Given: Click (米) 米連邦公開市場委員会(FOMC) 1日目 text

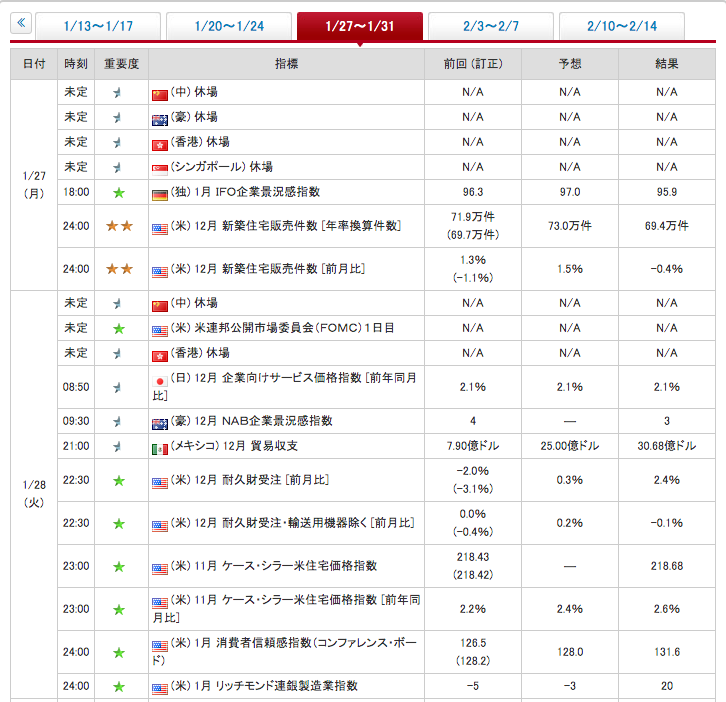Looking at the screenshot, I should 282,328.
